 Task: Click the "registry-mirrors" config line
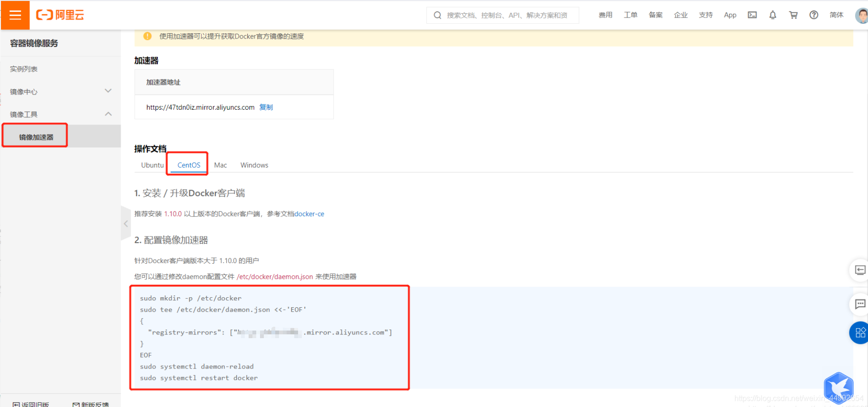[x=270, y=332]
